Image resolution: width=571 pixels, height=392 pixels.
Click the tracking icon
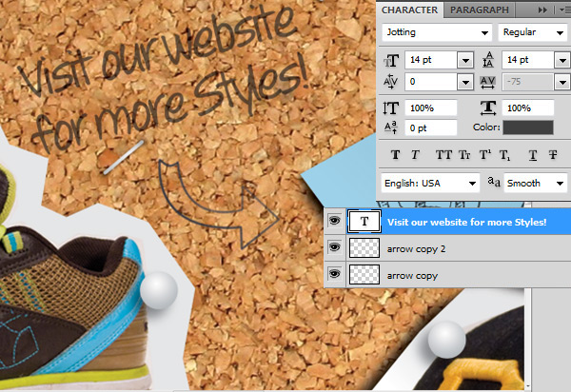488,82
